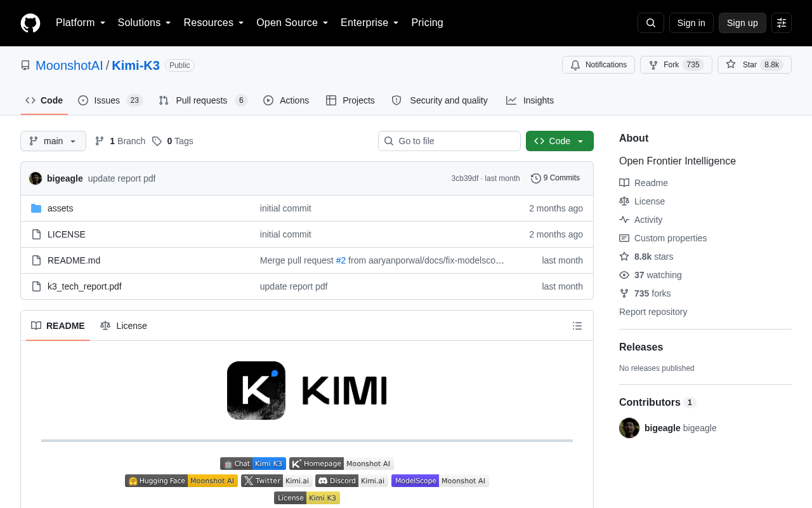This screenshot has width=812, height=508.
Task: Open 'update report pdf' commit message in header
Action: click(122, 178)
